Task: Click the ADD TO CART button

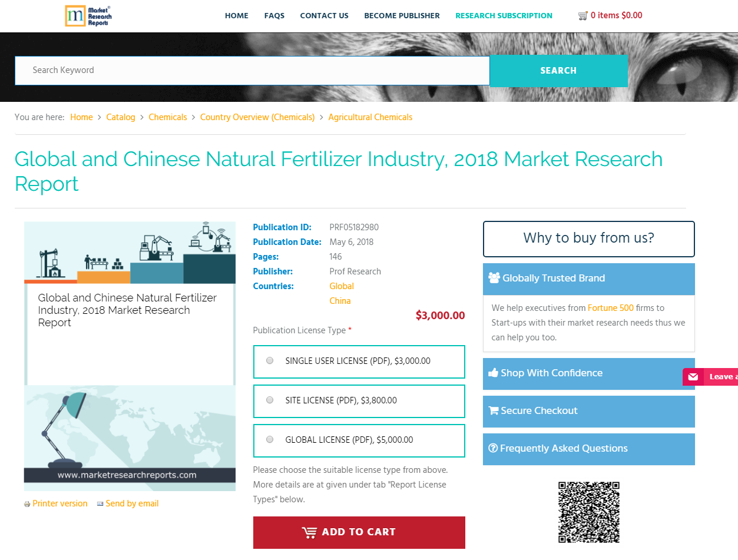Action: pyautogui.click(x=359, y=532)
